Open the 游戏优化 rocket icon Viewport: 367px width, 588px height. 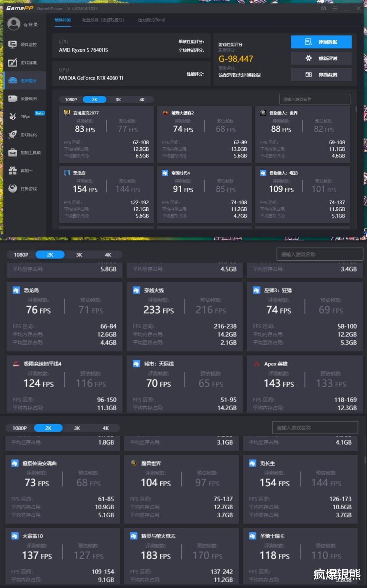13,134
